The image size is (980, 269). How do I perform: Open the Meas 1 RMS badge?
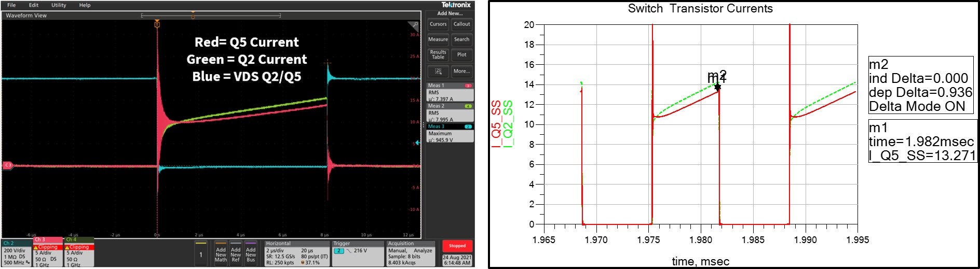tap(450, 92)
